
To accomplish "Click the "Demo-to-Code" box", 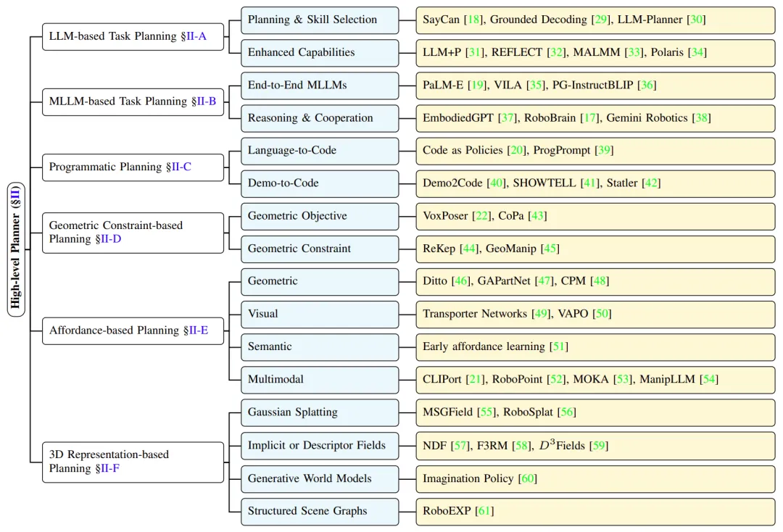I will tap(320, 183).
